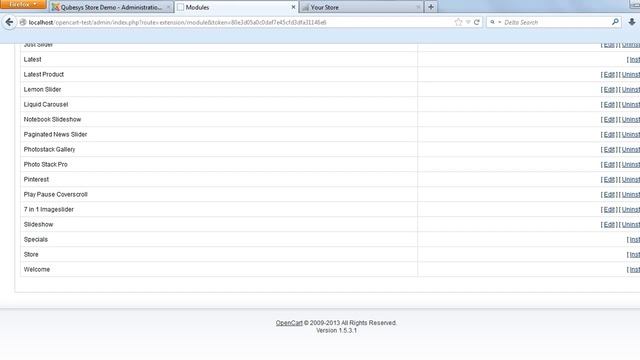Bookmark this page with the star icon

(458, 22)
